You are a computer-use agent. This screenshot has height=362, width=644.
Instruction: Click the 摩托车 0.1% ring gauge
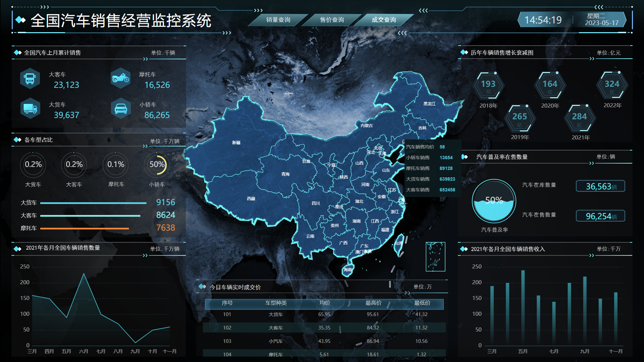click(x=116, y=165)
